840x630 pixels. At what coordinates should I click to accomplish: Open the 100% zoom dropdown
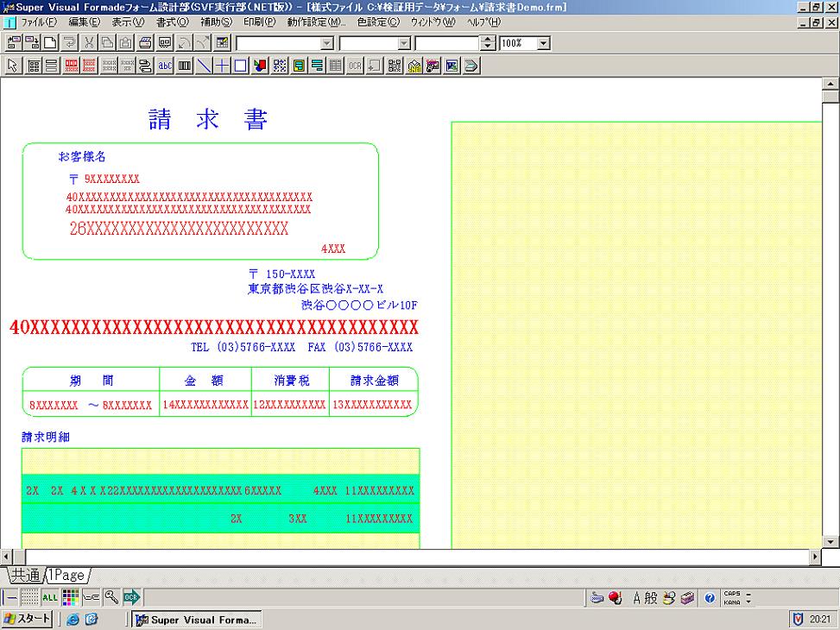[543, 43]
